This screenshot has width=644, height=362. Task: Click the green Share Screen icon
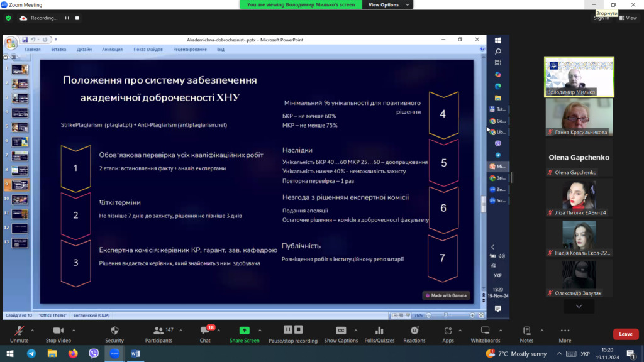(x=244, y=331)
